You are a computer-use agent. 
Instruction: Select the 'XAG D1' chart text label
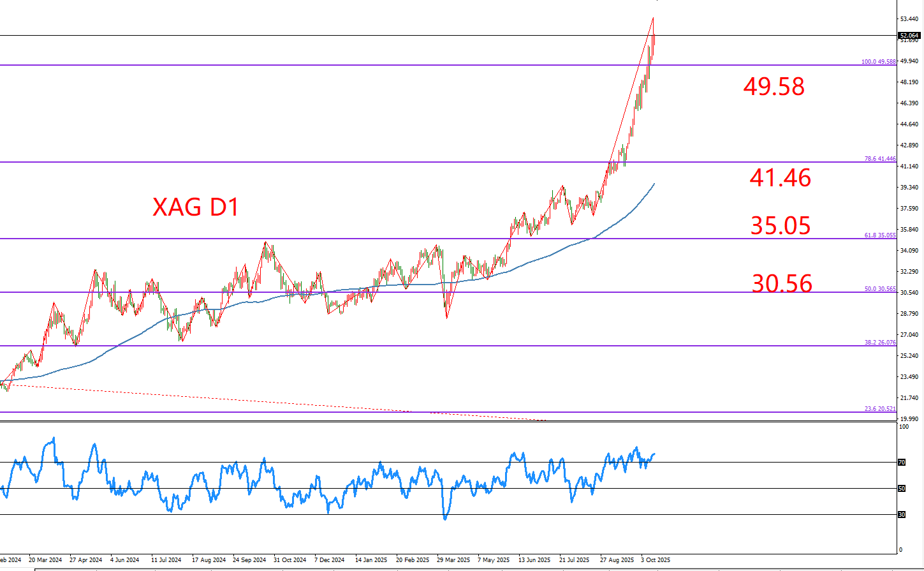click(196, 207)
